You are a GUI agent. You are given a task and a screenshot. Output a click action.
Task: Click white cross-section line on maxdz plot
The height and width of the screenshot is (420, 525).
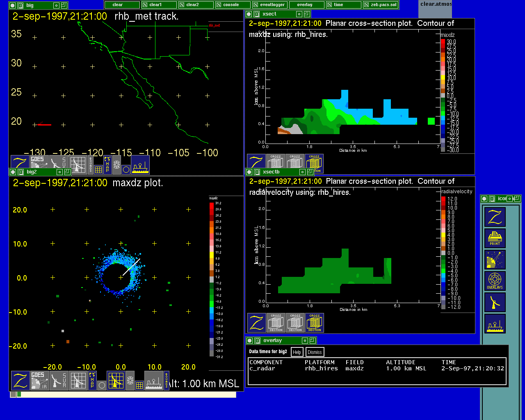click(131, 267)
